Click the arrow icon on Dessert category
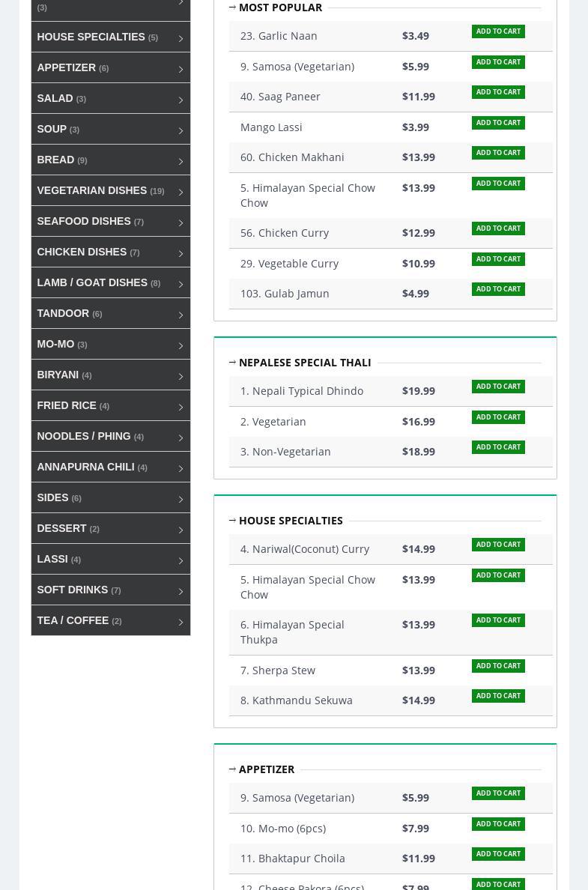Screen dimensions: 588x890 coord(181,529)
